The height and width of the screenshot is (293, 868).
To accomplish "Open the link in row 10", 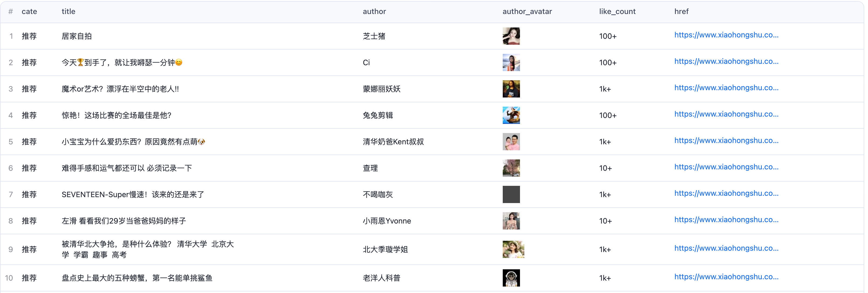I will (726, 277).
